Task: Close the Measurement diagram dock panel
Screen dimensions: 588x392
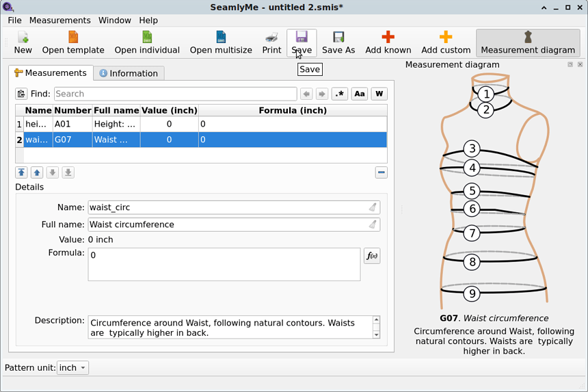Action: [x=580, y=64]
